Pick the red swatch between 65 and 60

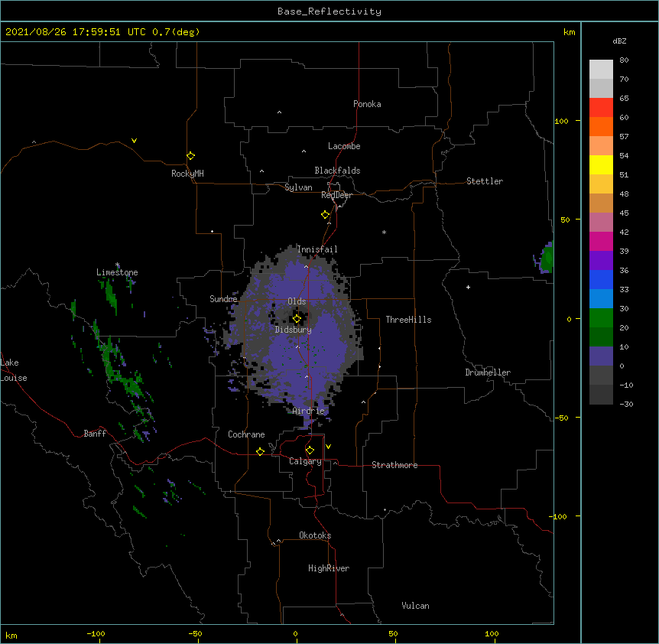[x=601, y=108]
